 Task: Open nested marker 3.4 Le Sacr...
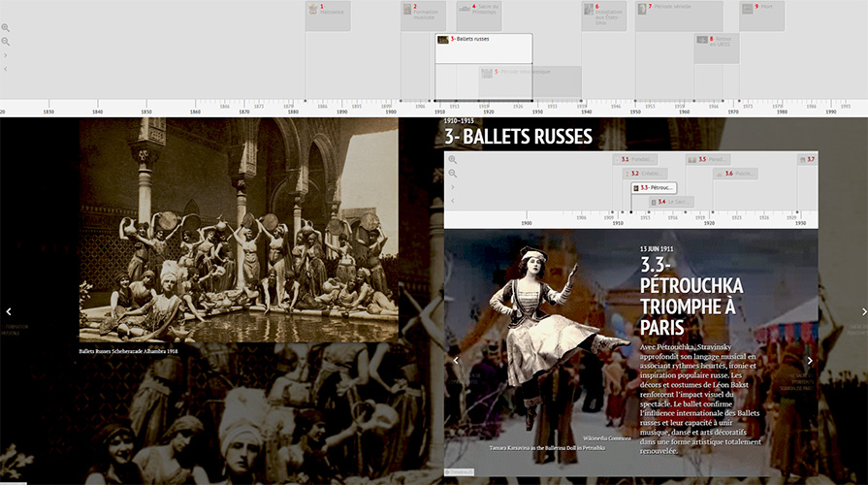(671, 202)
